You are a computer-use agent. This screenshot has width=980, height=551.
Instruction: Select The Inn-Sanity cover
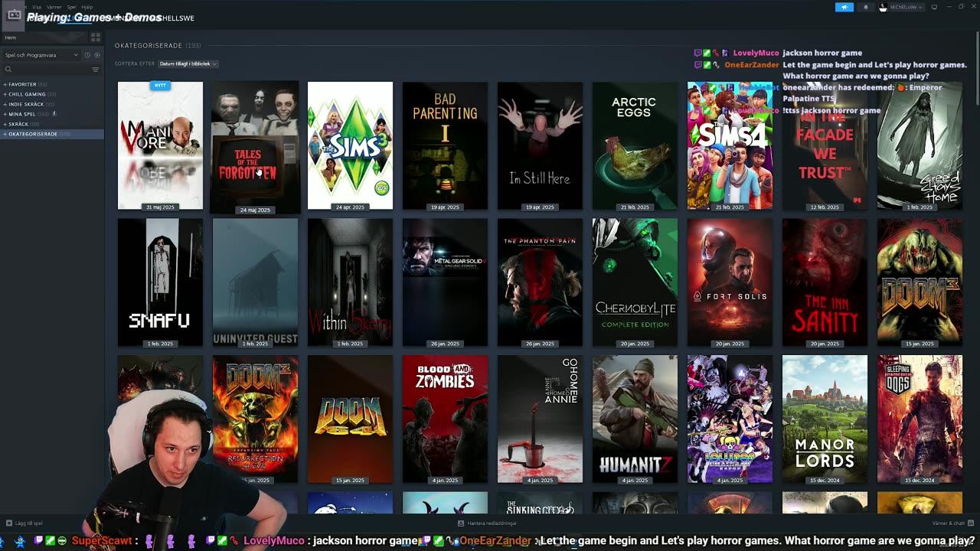point(825,282)
